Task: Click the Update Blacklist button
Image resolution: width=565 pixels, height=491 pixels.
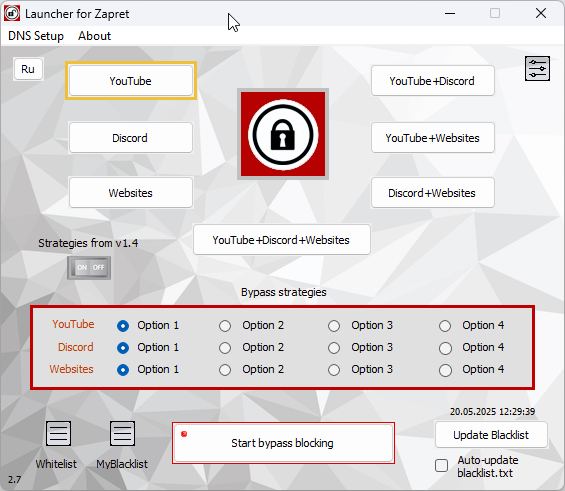Action: pos(491,435)
